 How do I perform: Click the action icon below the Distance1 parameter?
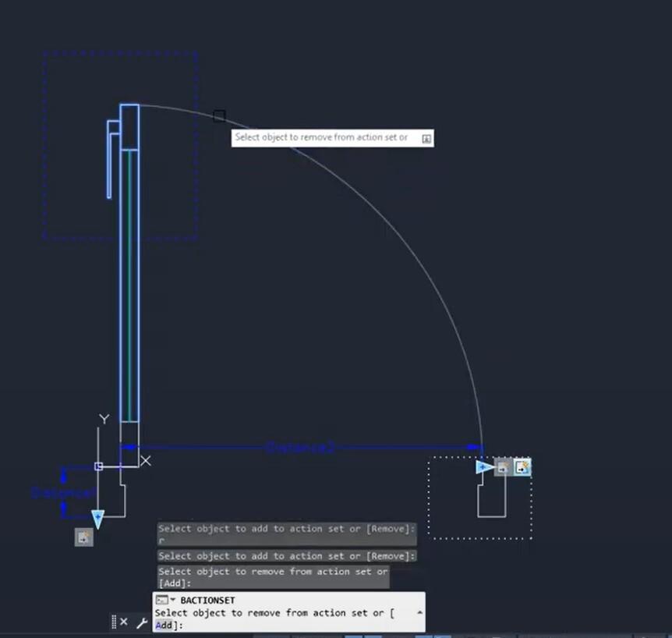(83, 537)
